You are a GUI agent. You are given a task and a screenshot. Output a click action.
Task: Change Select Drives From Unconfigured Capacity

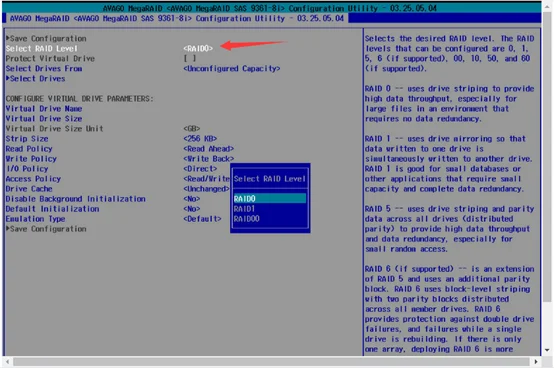tap(231, 68)
